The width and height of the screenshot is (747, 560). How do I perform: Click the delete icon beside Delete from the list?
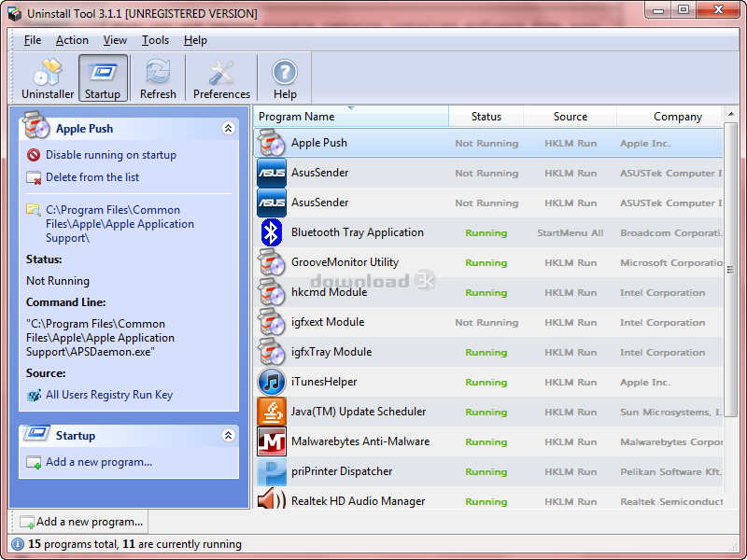point(34,177)
